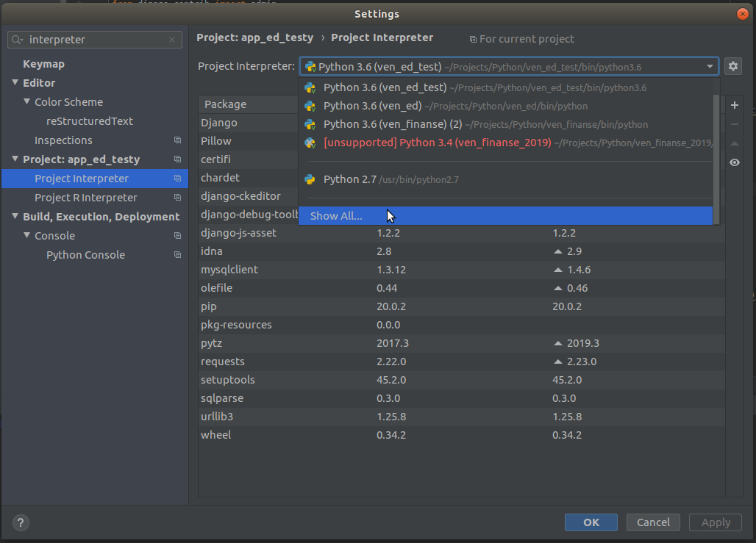Viewport: 756px width, 543px height.
Task: Select the django-ckeditor package row
Action: (249, 196)
